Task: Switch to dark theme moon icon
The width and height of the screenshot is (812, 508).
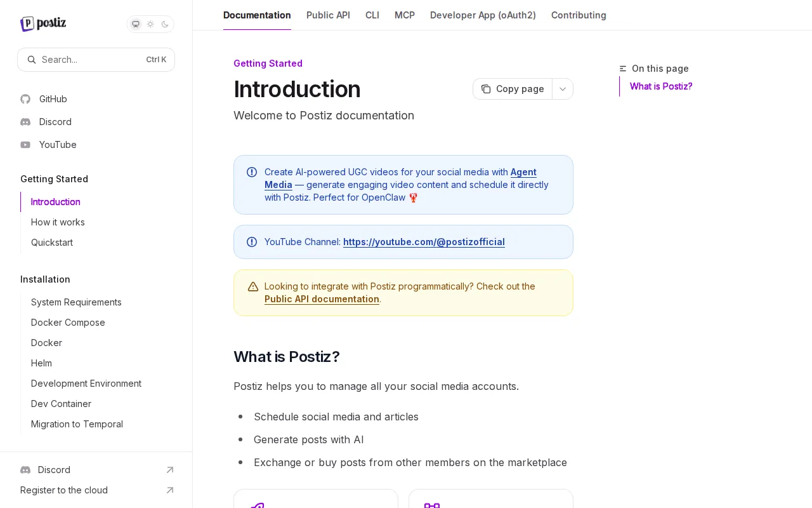Action: coord(165,24)
